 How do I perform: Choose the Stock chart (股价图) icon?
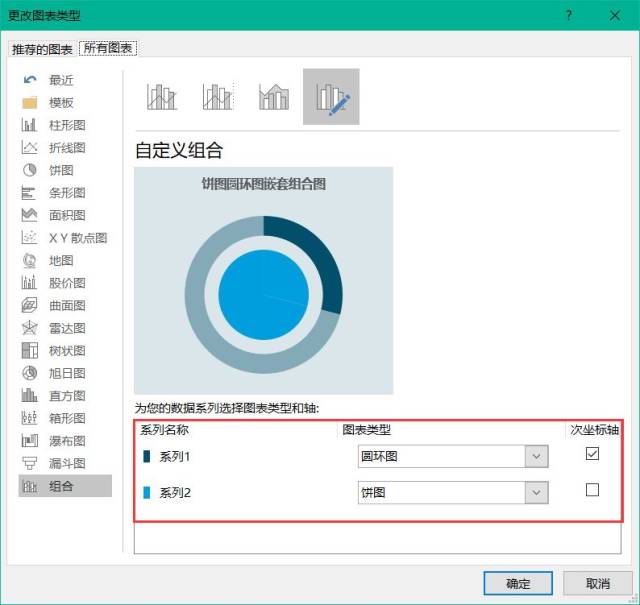point(29,282)
